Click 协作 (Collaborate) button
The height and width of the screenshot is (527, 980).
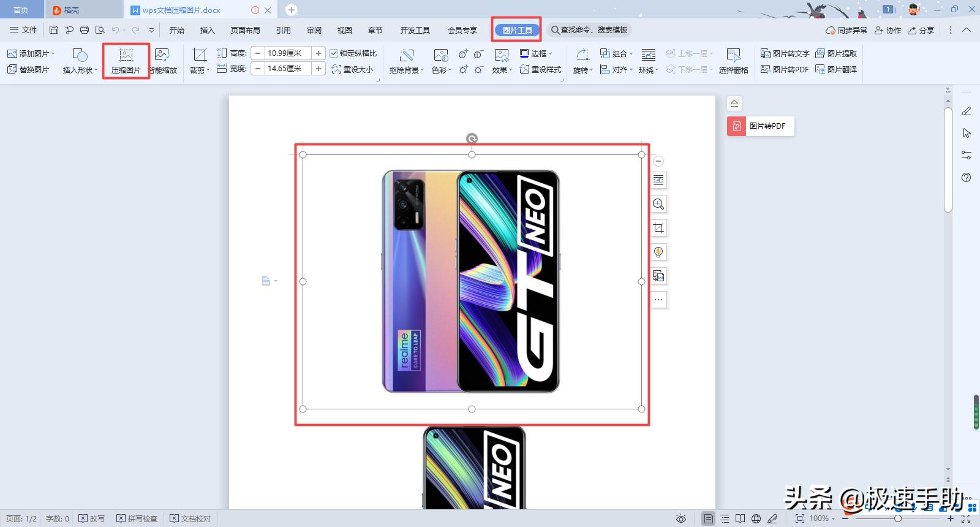point(888,30)
